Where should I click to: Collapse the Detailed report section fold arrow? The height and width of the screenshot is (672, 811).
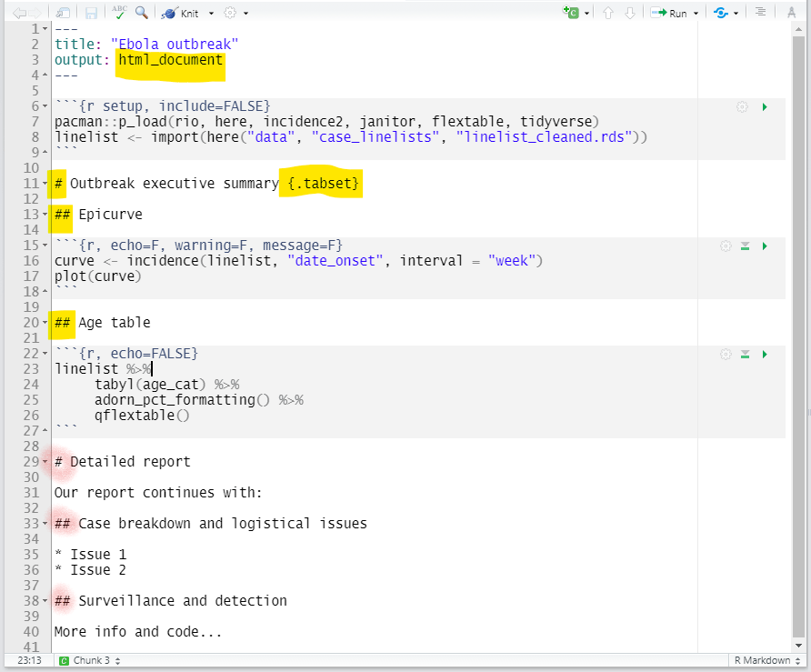click(47, 462)
